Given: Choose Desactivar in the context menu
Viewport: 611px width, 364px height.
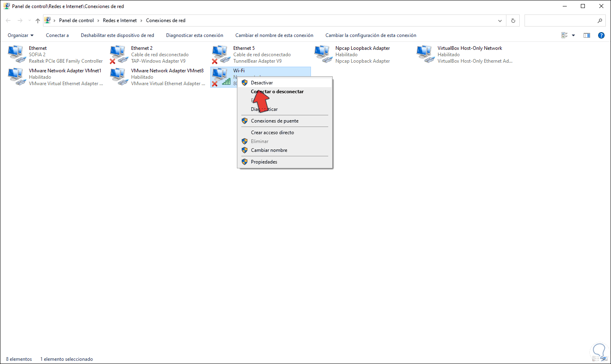Looking at the screenshot, I should 285,83.
